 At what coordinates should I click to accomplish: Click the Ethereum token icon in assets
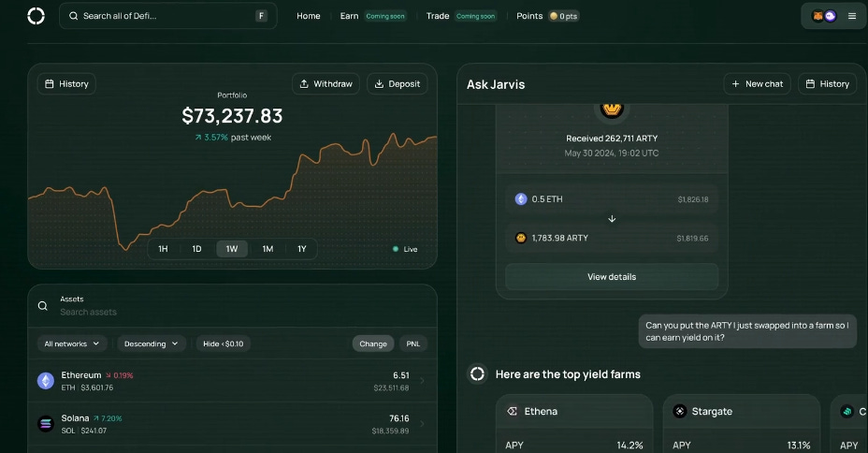[46, 380]
